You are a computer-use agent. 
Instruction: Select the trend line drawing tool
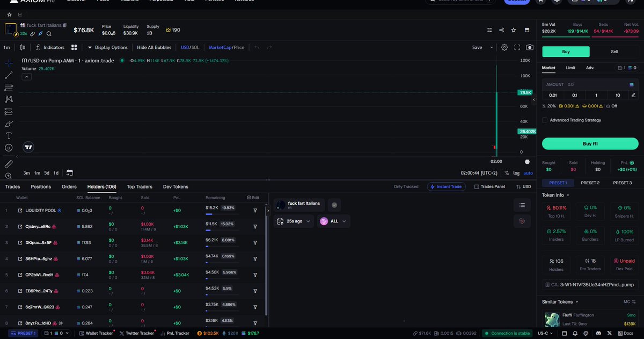[x=9, y=75]
